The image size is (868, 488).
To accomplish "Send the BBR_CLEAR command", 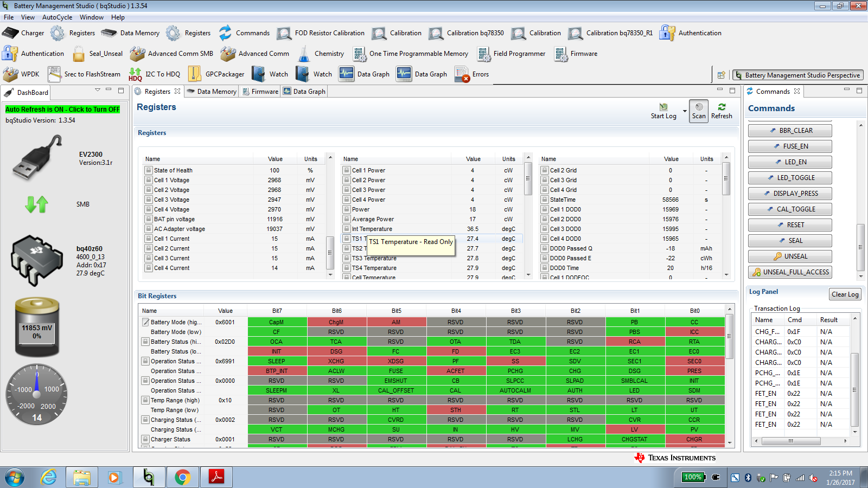I will [x=790, y=131].
